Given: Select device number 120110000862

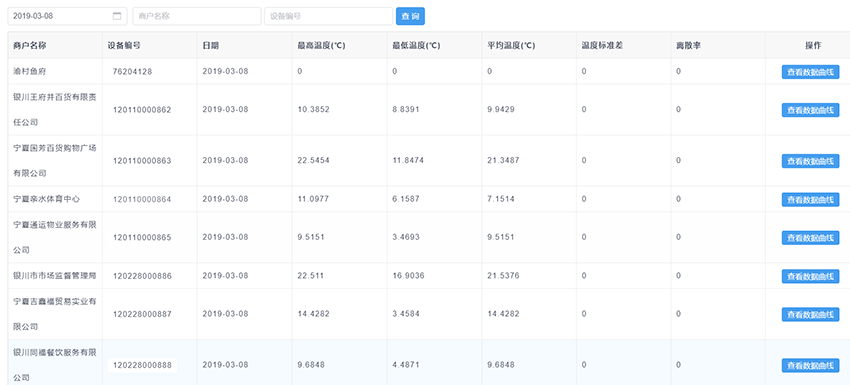Looking at the screenshot, I should tap(142, 110).
